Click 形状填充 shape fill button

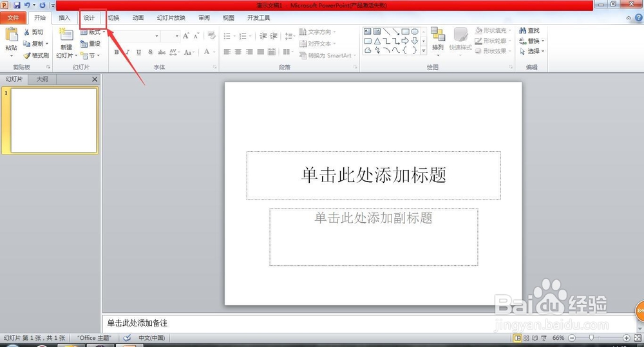(493, 30)
